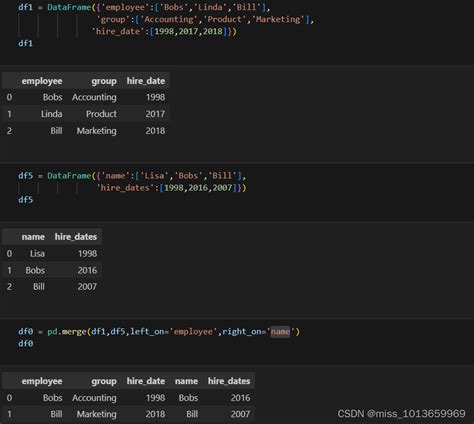The image size is (474, 424).
Task: Click 2016 cell in df5 output table
Action: (87, 270)
